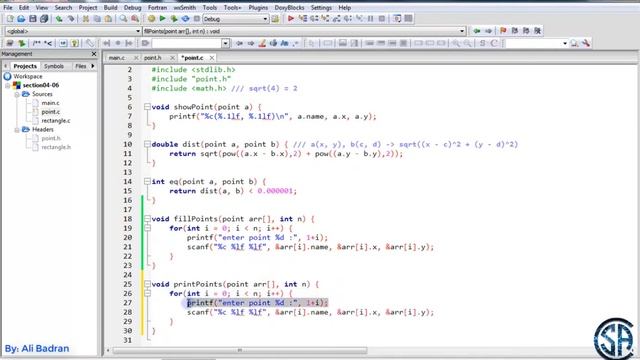Insert a DoxyBlocks line comment (*<)
The height and width of the screenshot is (360, 640).
pos(48,43)
